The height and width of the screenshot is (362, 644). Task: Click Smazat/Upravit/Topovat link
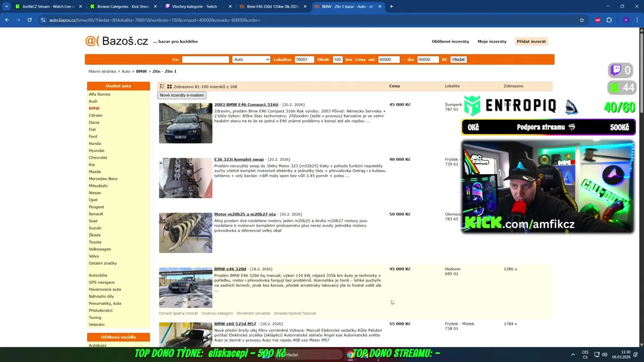295,313
